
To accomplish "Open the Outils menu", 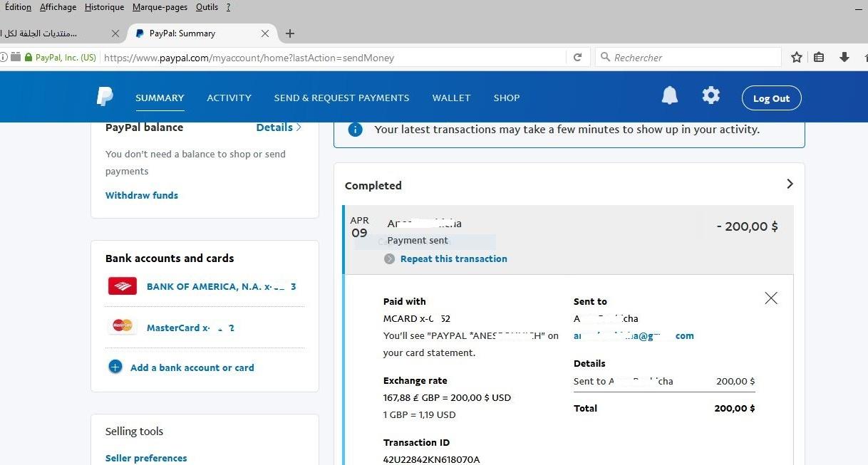I will 207,7.
